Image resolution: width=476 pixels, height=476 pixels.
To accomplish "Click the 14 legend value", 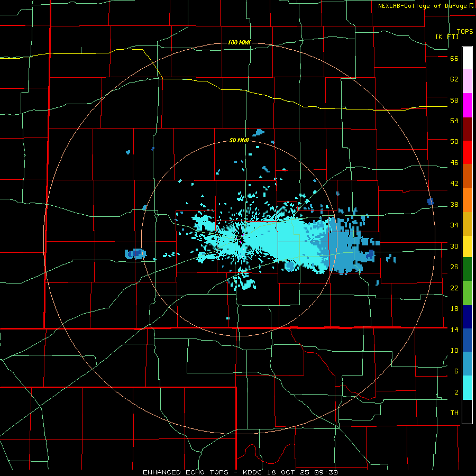I will (454, 329).
